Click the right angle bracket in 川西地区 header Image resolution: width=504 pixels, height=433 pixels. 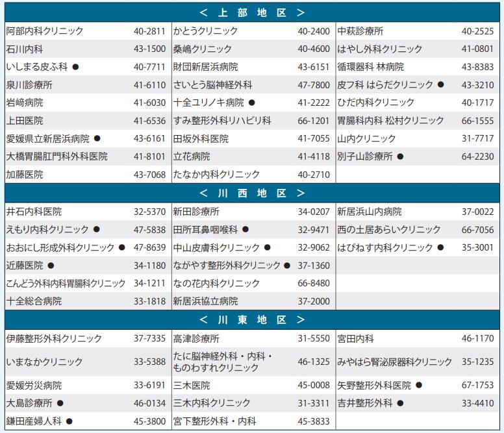[x=300, y=193]
